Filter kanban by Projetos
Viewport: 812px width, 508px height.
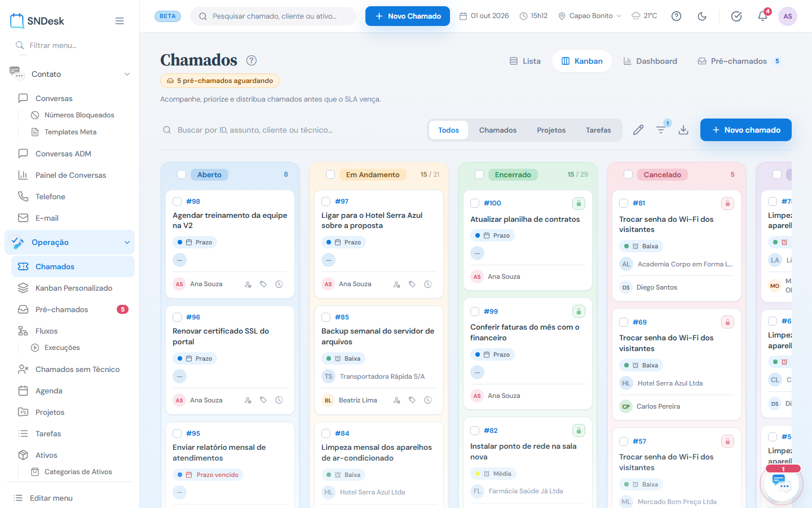click(x=551, y=130)
